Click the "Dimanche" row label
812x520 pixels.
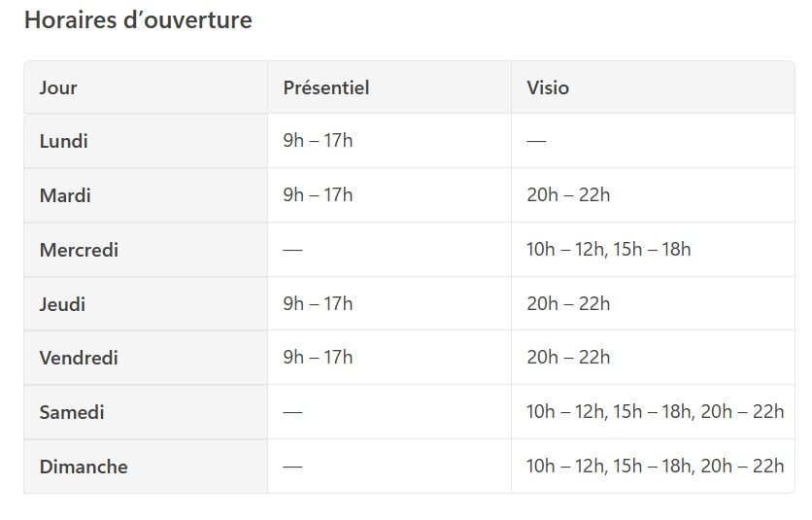click(84, 467)
